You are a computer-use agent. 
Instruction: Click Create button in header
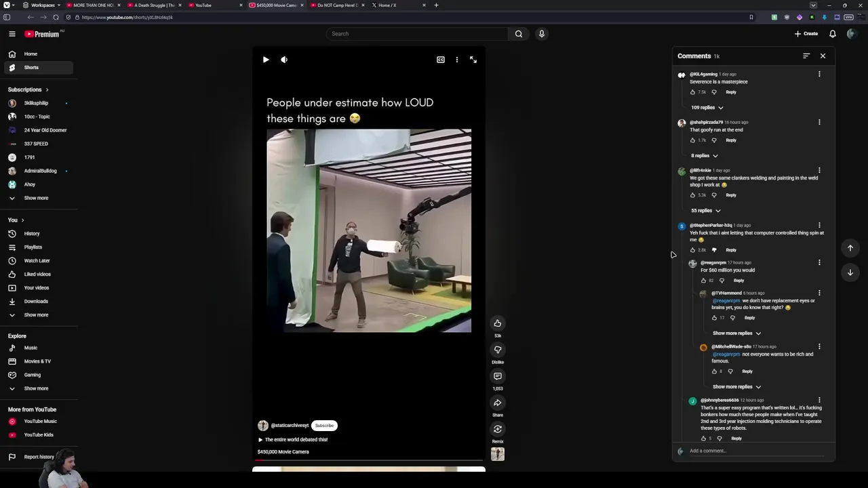(x=807, y=34)
